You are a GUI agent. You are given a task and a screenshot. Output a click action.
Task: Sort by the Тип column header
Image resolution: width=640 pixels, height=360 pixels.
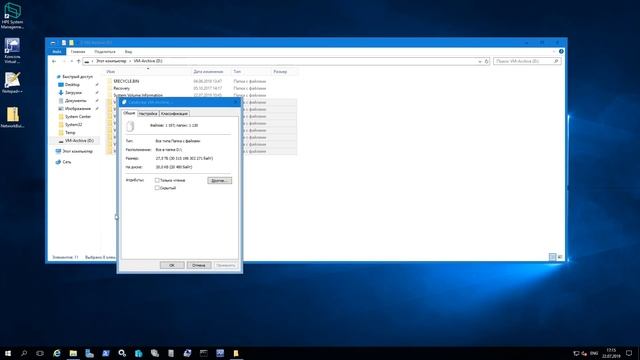pyautogui.click(x=250, y=72)
